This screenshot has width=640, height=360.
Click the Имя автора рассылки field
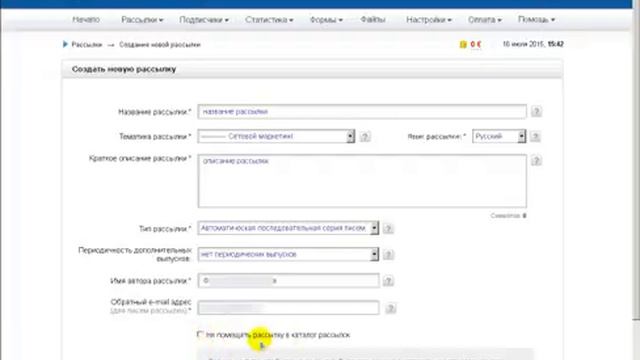pos(288,281)
